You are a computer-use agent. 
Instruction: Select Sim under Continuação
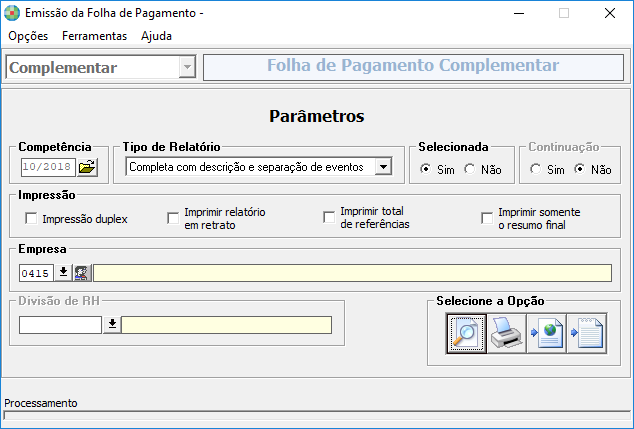536,169
